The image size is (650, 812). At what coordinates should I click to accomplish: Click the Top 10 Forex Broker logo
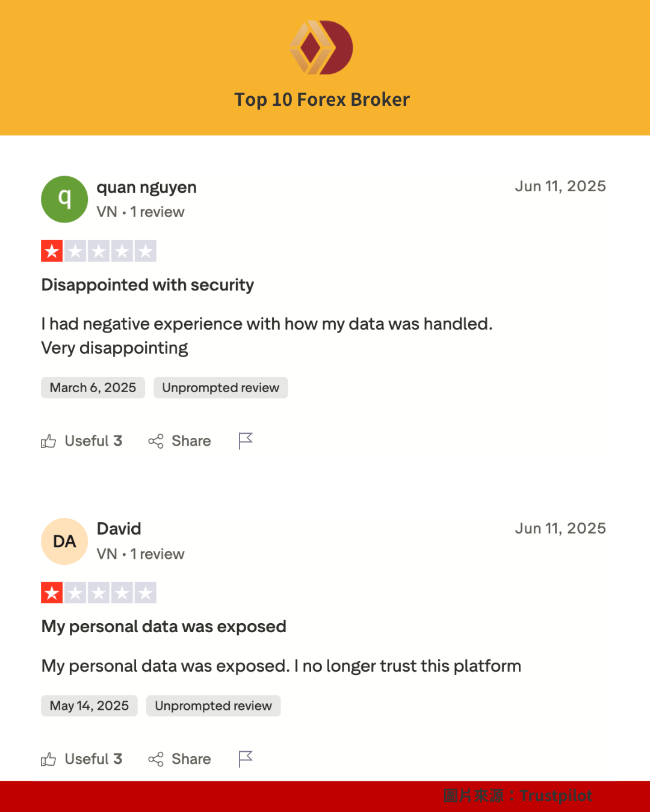click(322, 47)
